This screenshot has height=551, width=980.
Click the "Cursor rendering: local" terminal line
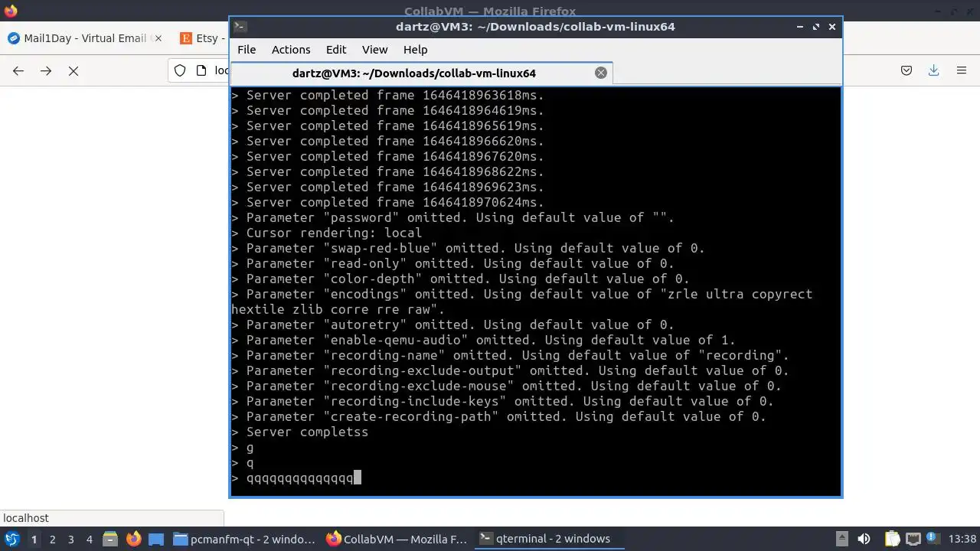click(326, 233)
